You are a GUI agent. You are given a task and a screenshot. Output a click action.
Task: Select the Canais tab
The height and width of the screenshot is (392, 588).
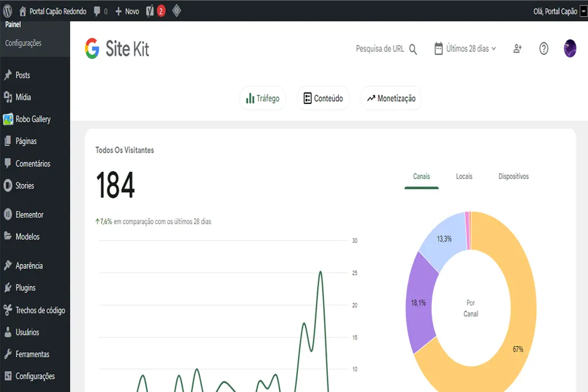421,176
